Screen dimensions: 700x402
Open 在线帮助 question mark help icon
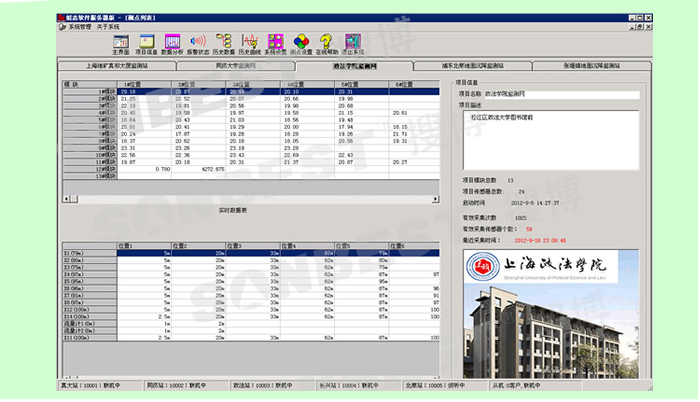click(326, 43)
